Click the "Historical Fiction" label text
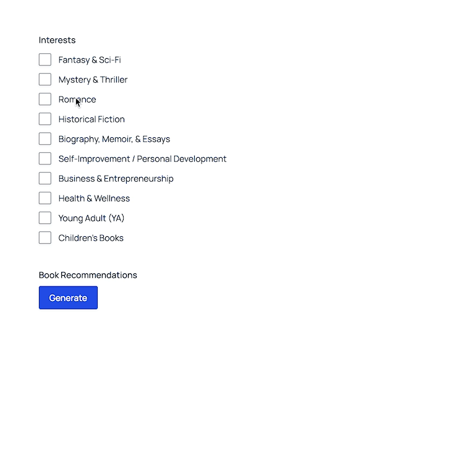Screen dimensions: 476x470 pos(91,119)
